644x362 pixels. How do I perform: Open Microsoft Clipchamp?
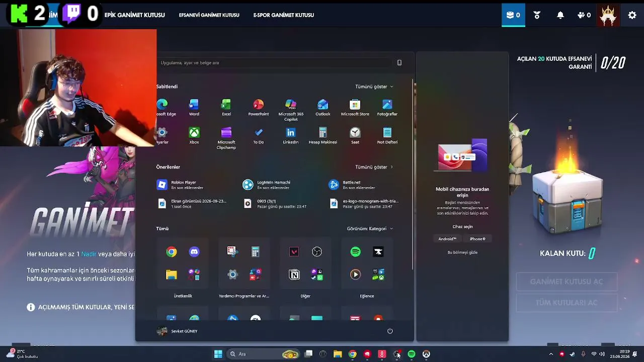(226, 138)
